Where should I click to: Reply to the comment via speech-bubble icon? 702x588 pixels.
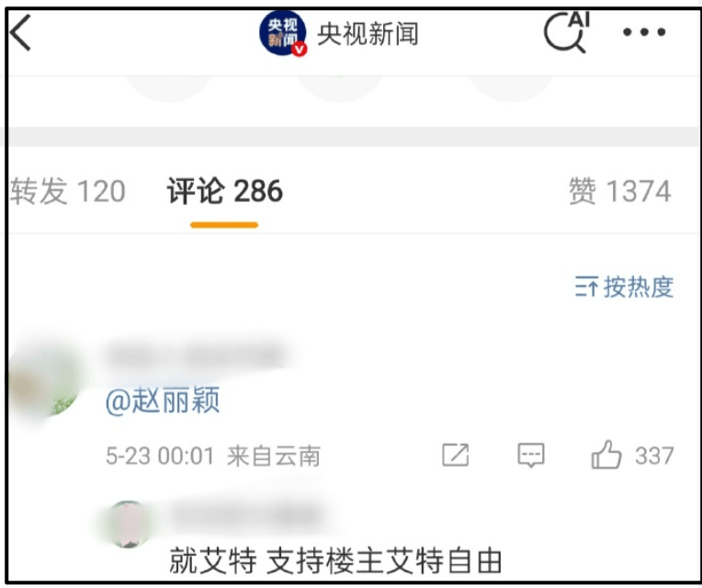pos(531,456)
